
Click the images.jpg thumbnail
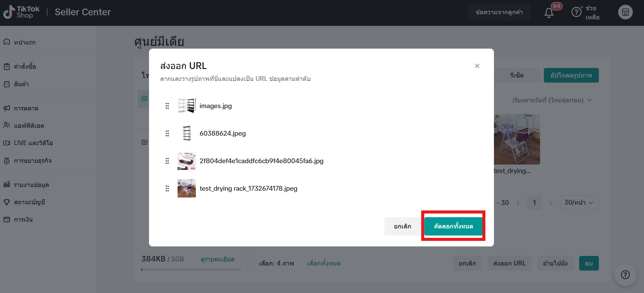click(187, 106)
